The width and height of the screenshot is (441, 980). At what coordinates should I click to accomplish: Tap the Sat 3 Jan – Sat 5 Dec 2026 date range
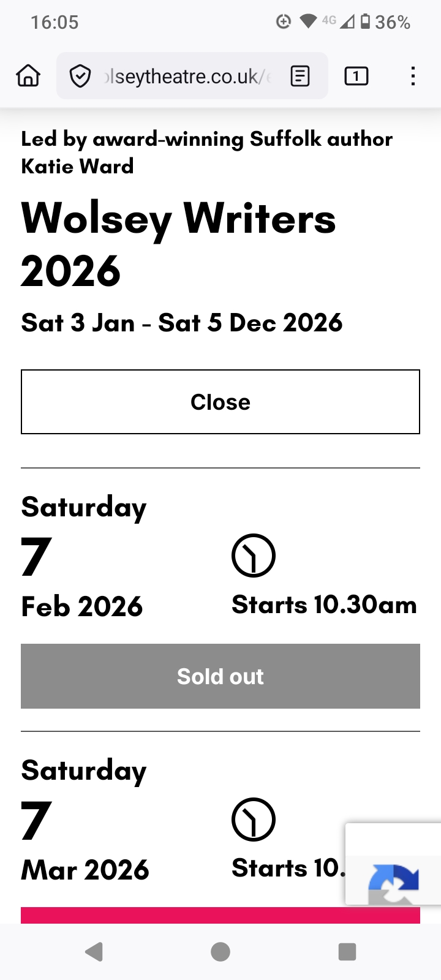click(x=182, y=323)
